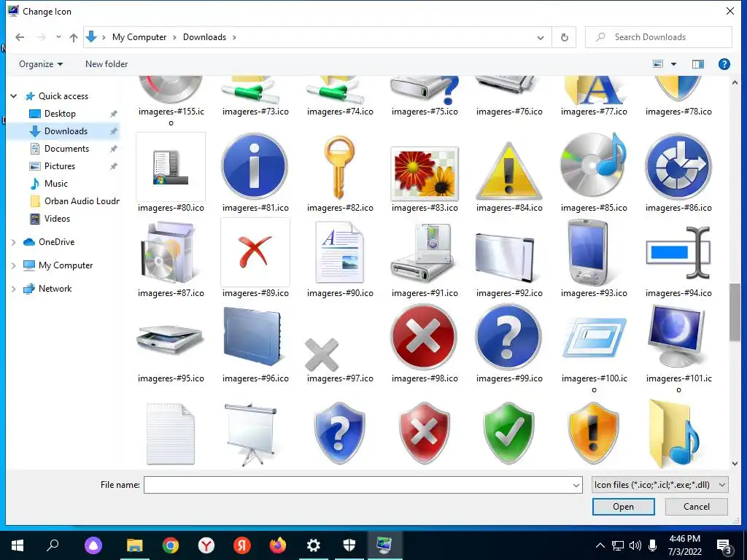This screenshot has width=747, height=560.
Task: Open Desktop in the navigation pane
Action: tap(60, 114)
